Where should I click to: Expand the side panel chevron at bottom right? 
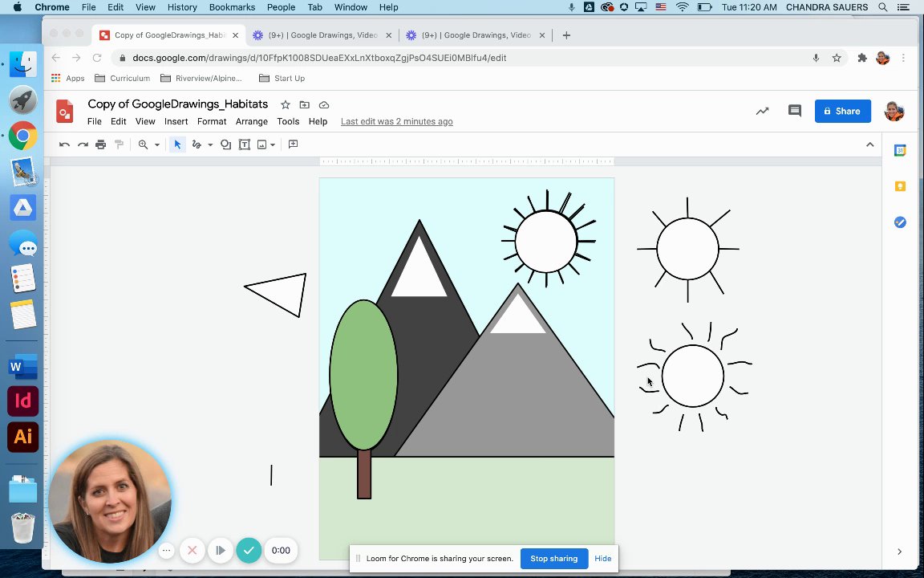click(899, 552)
